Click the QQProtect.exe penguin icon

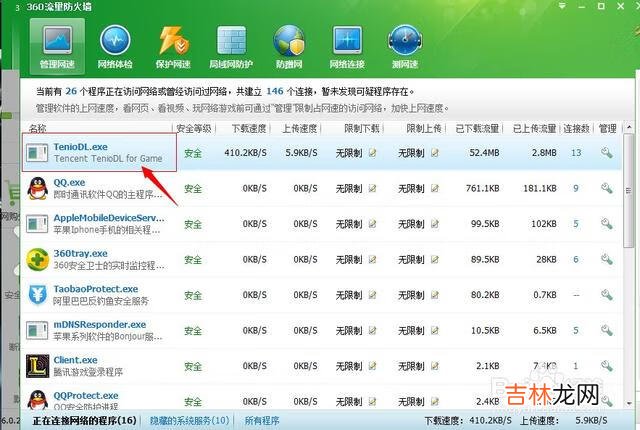coord(38,399)
